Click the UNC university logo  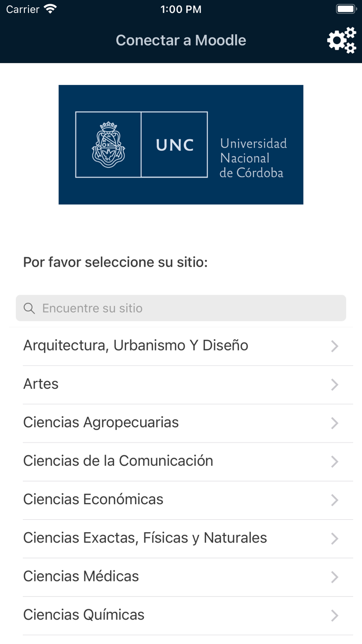tap(181, 144)
